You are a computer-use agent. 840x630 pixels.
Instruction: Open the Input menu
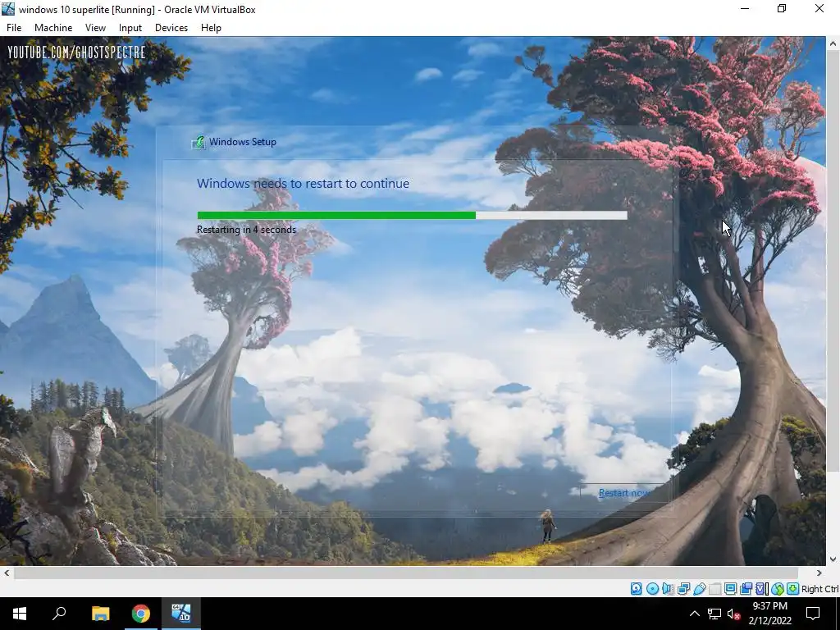click(130, 28)
